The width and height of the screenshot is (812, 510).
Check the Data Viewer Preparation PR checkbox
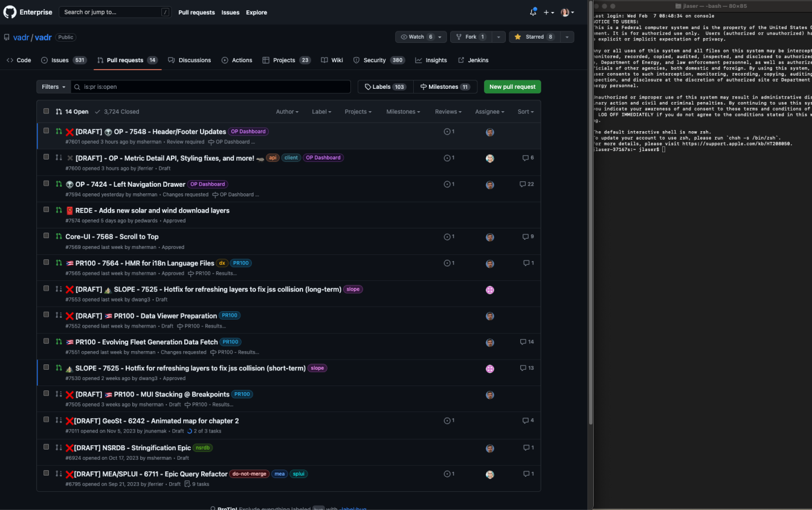tap(47, 315)
